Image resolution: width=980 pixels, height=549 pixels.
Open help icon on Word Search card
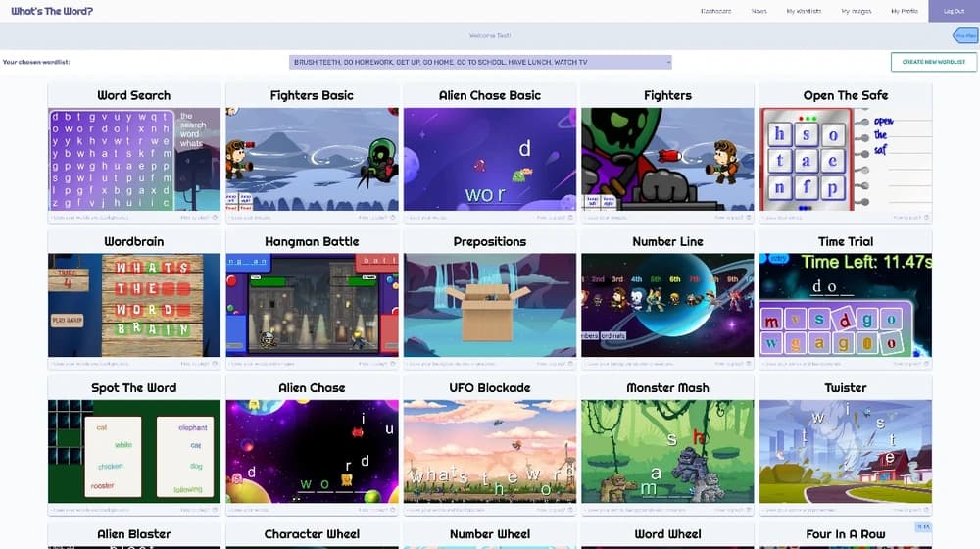pos(215,218)
